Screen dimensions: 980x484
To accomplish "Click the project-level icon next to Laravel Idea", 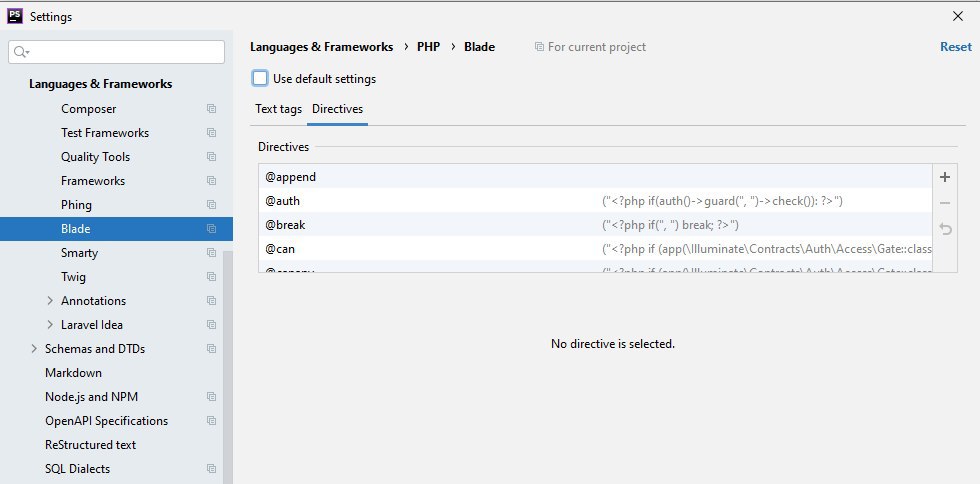I will (211, 325).
